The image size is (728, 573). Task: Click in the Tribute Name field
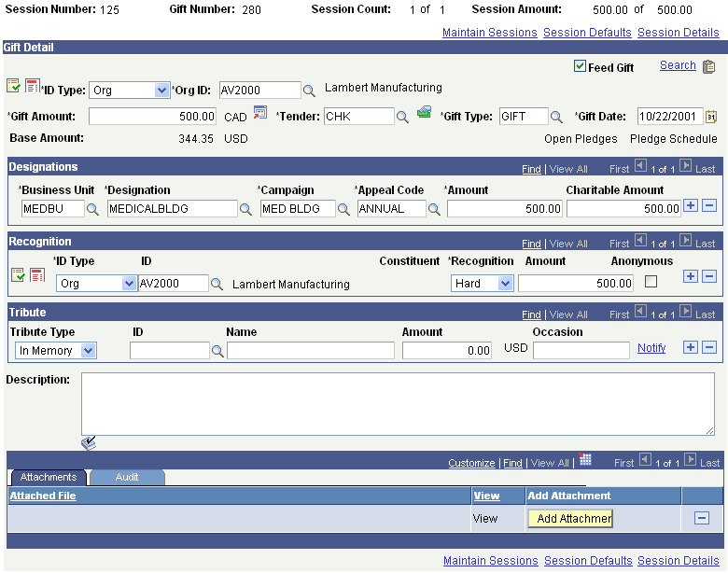pos(311,351)
